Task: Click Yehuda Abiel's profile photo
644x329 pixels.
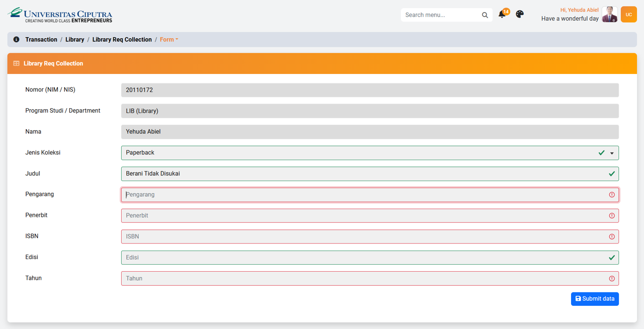Action: pyautogui.click(x=609, y=15)
